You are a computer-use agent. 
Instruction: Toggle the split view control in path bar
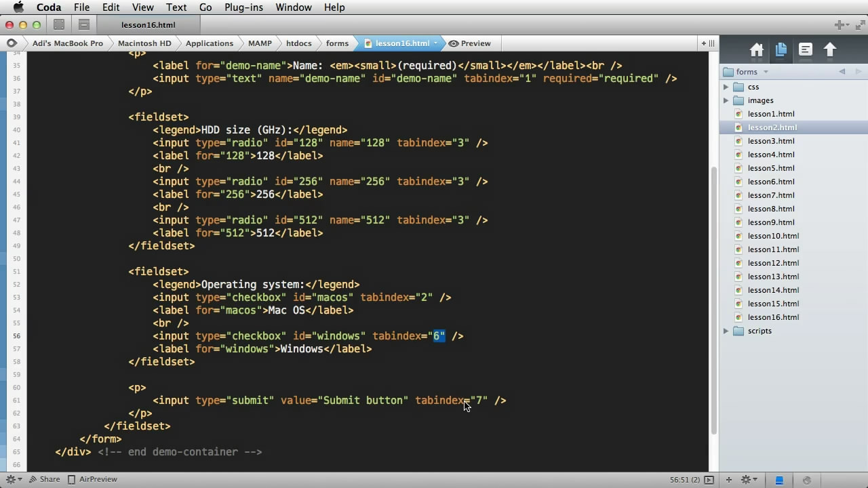tap(707, 43)
